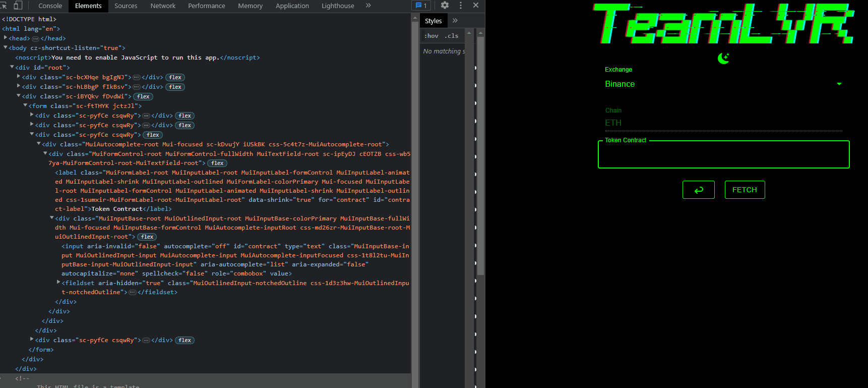The image size is (868, 388).
Task: Open the Network tab
Action: tap(163, 6)
